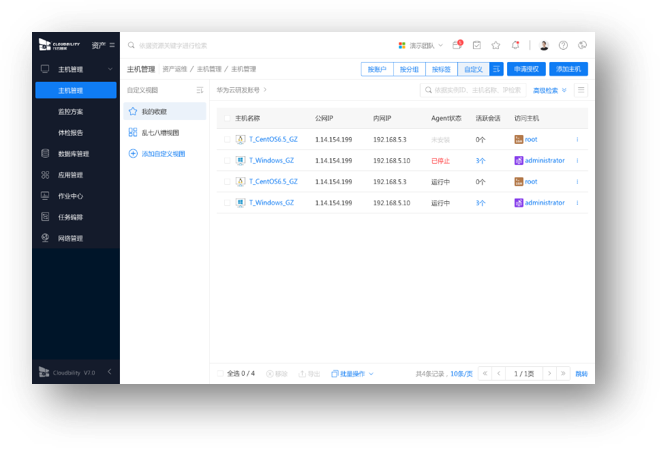Switch to the 按标签 tab

(441, 69)
